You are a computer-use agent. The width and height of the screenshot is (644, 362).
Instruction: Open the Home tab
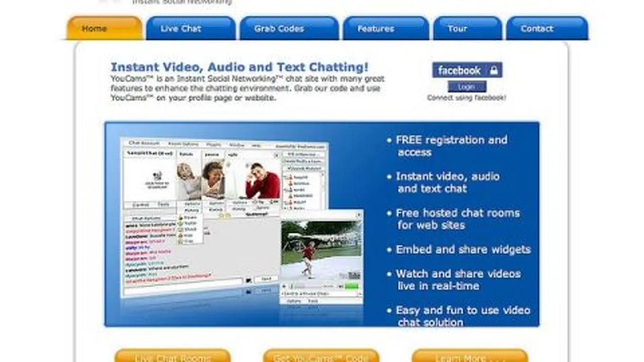pos(104,28)
